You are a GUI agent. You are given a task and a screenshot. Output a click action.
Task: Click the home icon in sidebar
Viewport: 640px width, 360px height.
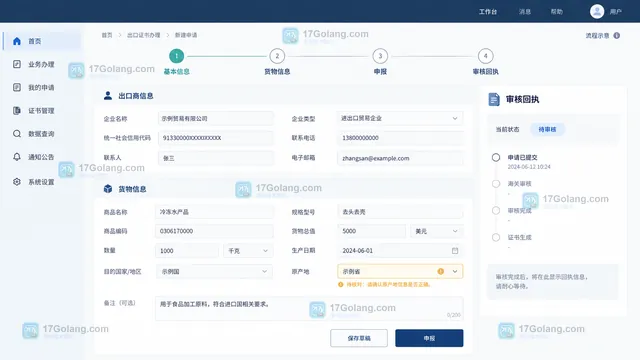coord(17,41)
